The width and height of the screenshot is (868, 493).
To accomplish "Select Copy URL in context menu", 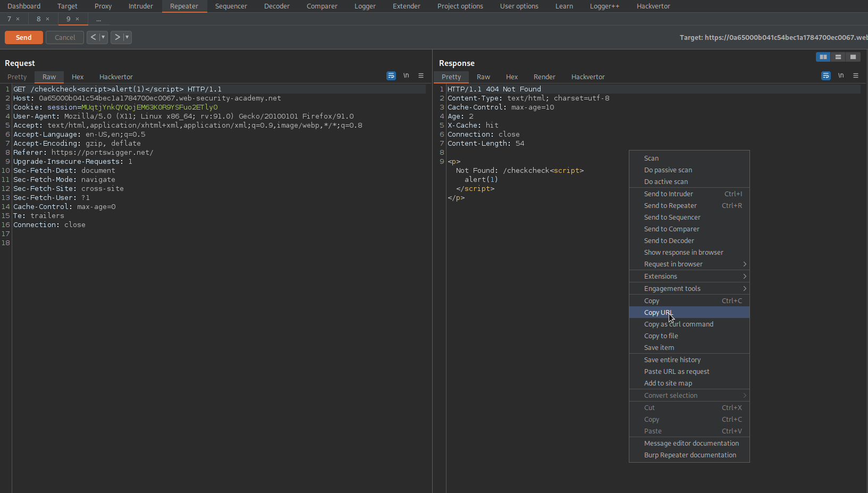I will pyautogui.click(x=689, y=313).
